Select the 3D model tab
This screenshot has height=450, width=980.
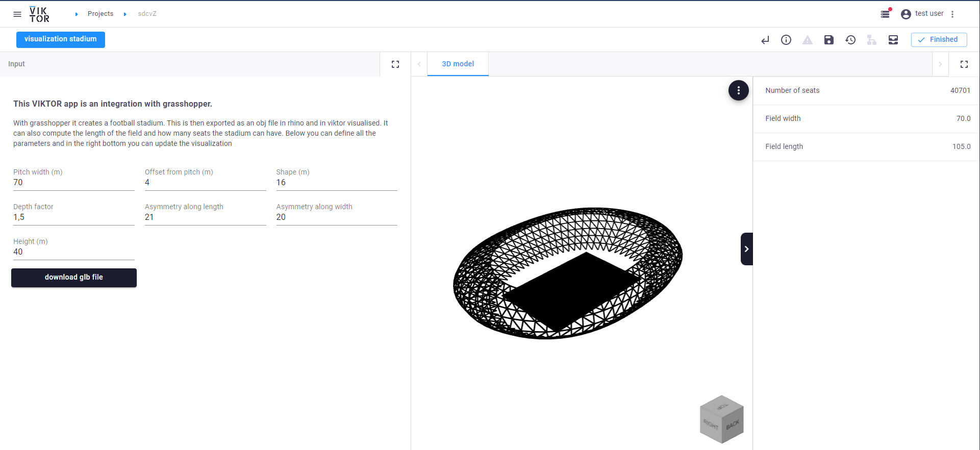tap(458, 64)
